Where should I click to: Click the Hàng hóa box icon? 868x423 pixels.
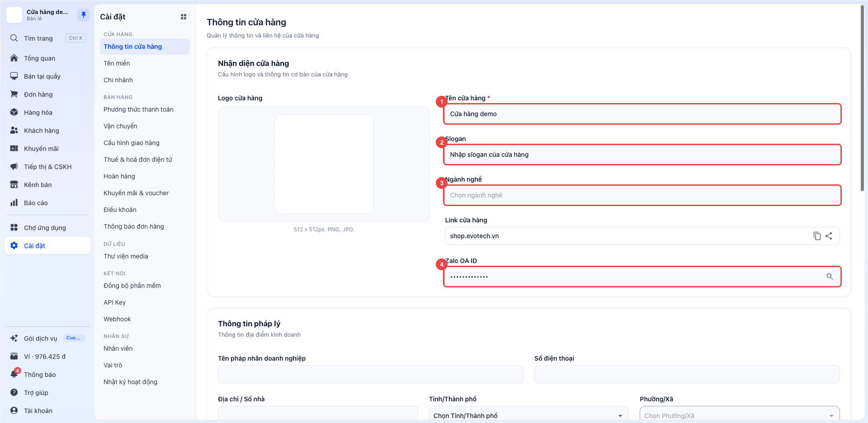click(x=14, y=112)
